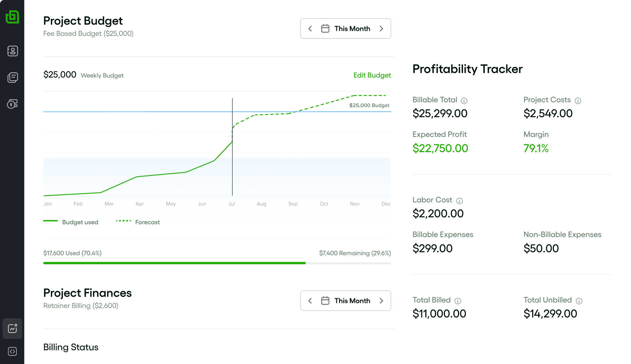
Task: Click the Edit Budget link
Action: click(x=372, y=75)
